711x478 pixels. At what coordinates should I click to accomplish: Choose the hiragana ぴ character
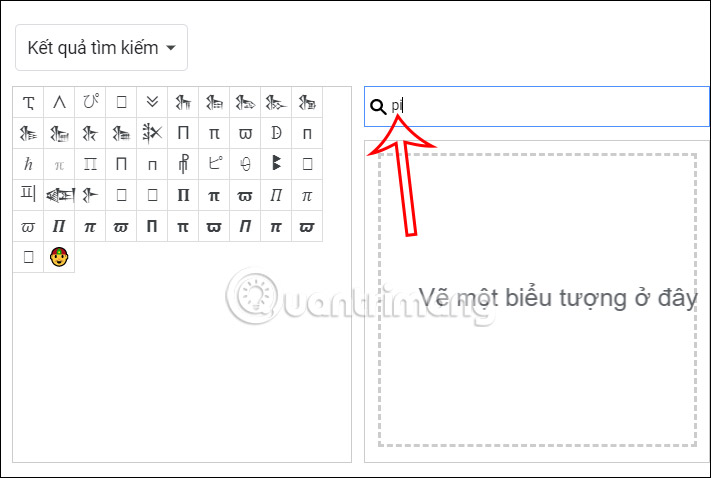coord(90,102)
